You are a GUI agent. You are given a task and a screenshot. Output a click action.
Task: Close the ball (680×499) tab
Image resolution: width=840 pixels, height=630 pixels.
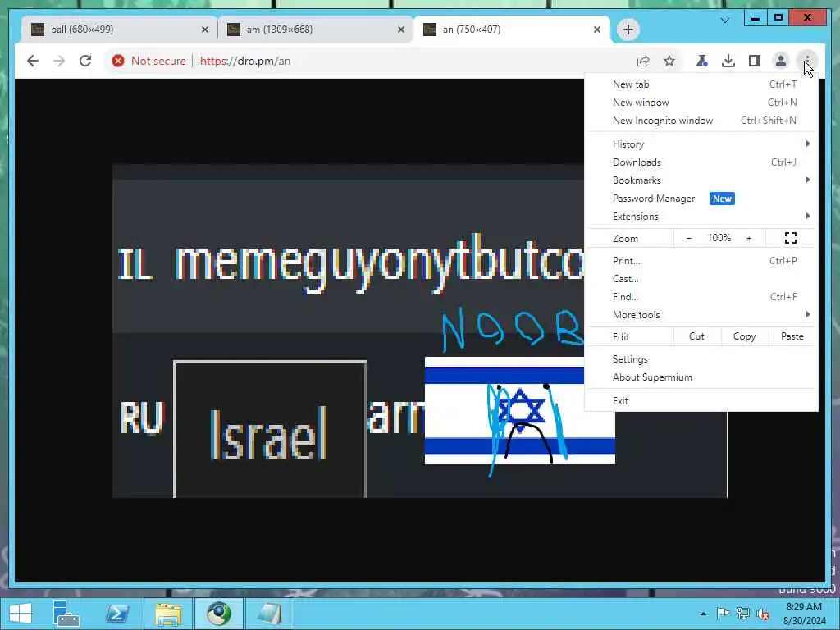pyautogui.click(x=204, y=30)
